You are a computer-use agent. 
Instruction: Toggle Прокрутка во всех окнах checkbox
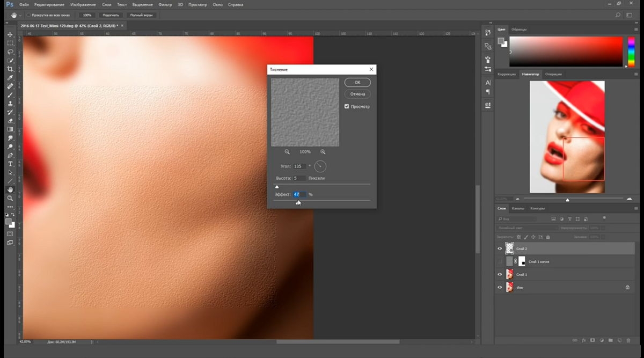tap(28, 15)
